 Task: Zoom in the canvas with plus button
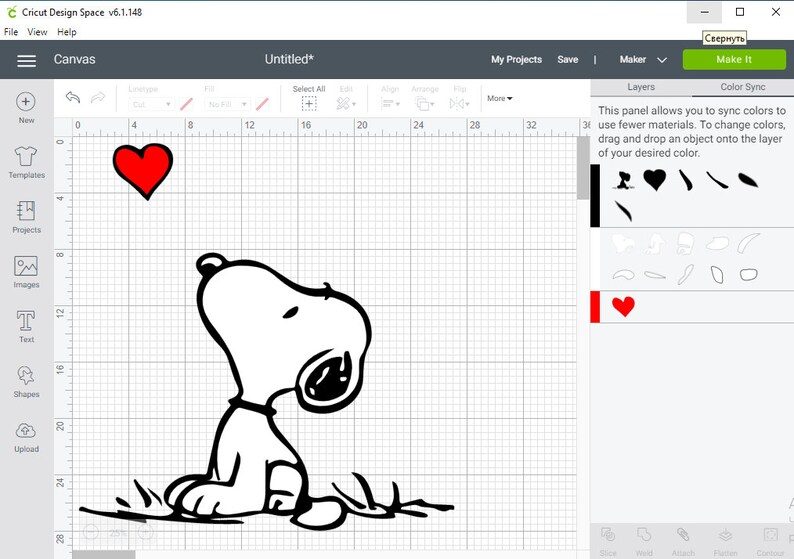click(146, 532)
